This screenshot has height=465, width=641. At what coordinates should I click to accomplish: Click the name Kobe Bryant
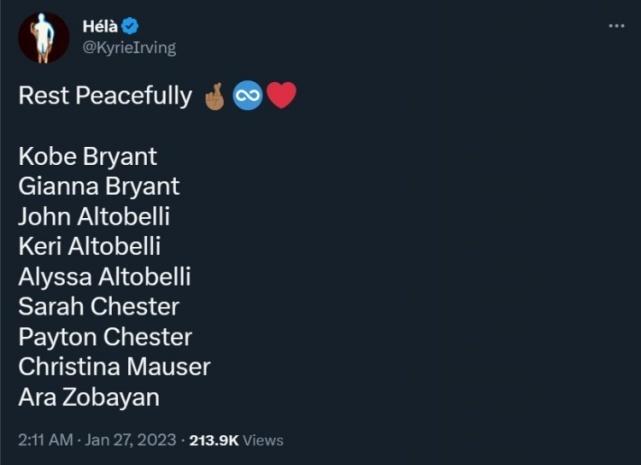88,157
